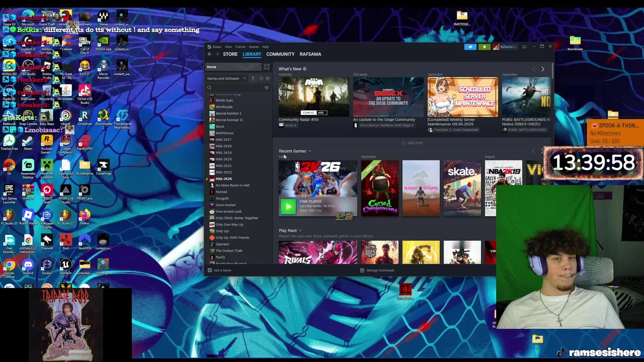Screen dimensions: 644x362
Task: Open Steam announcements megaphone button
Action: (470, 47)
